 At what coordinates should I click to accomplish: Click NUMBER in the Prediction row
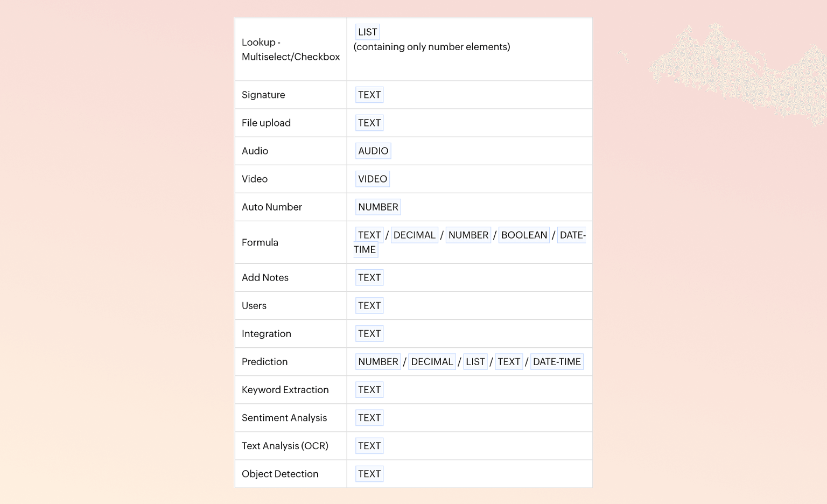pyautogui.click(x=378, y=362)
